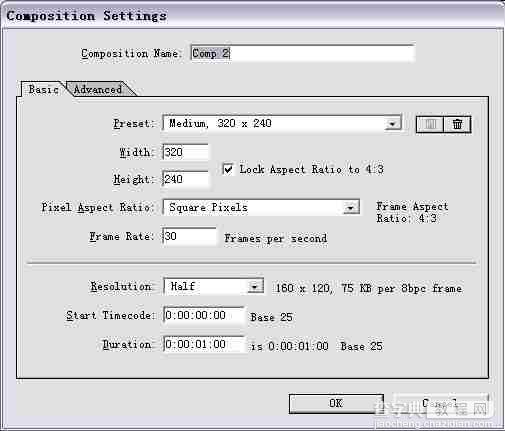Click the Start Timecode field
Image resolution: width=505 pixels, height=431 pixels.
pyautogui.click(x=204, y=315)
